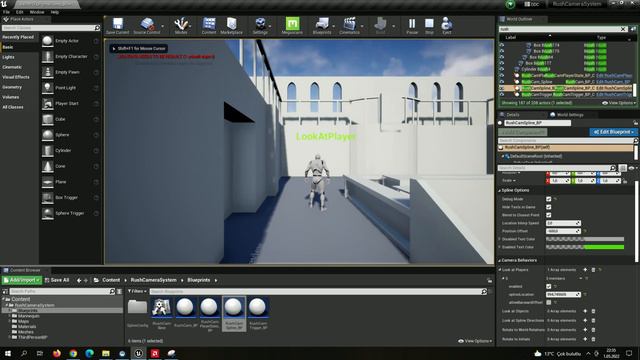The image size is (640, 360).
Task: Open the Marketplace toolbar icon
Action: click(x=231, y=26)
